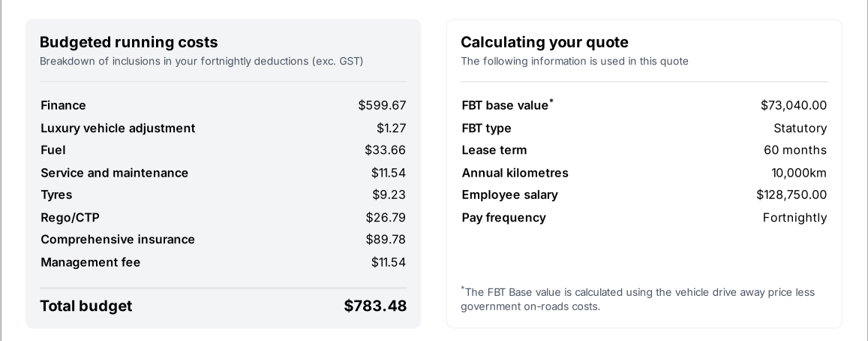Click the Budgeted running costs heading

pyautogui.click(x=128, y=42)
